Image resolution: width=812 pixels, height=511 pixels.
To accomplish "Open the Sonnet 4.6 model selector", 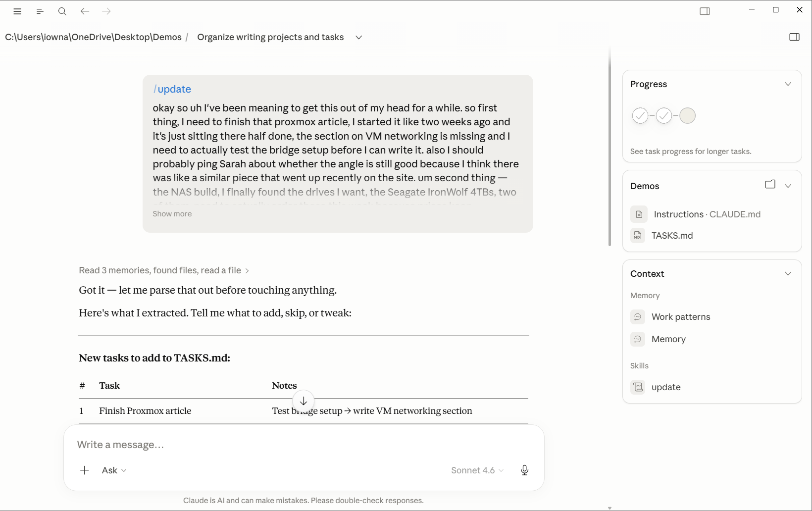I will [x=477, y=470].
